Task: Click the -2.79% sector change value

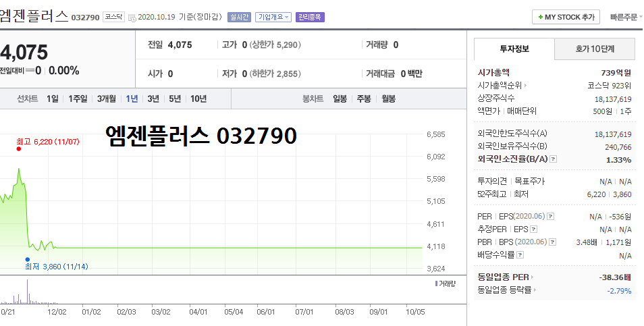Action: 619,291
